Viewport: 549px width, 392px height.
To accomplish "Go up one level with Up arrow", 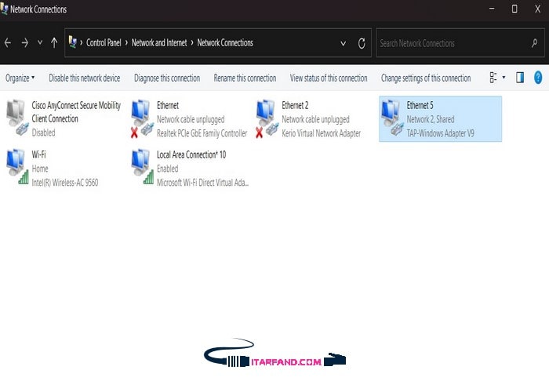I will click(x=54, y=43).
